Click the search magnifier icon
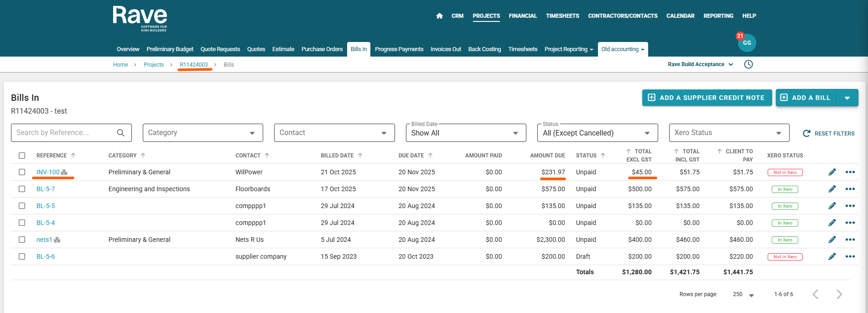868x313 pixels. [x=120, y=133]
